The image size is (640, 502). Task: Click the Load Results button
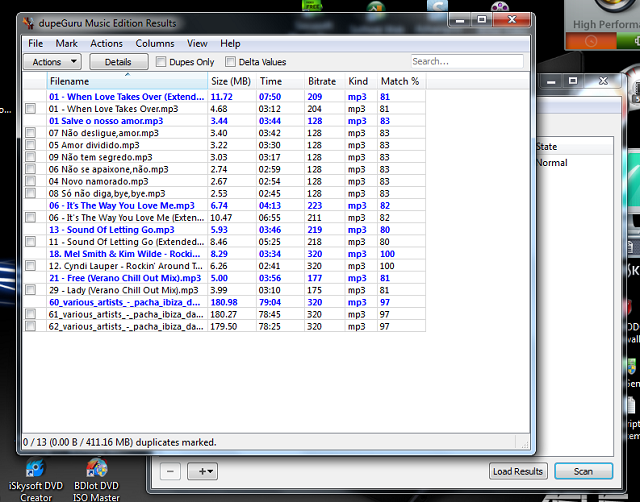coord(518,471)
